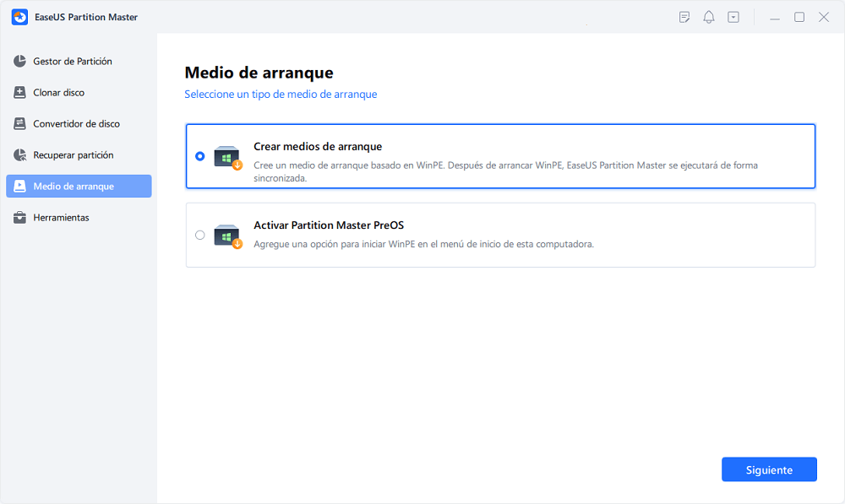The height and width of the screenshot is (504, 845).
Task: Click the Gestor de Partición pie icon
Action: point(20,62)
